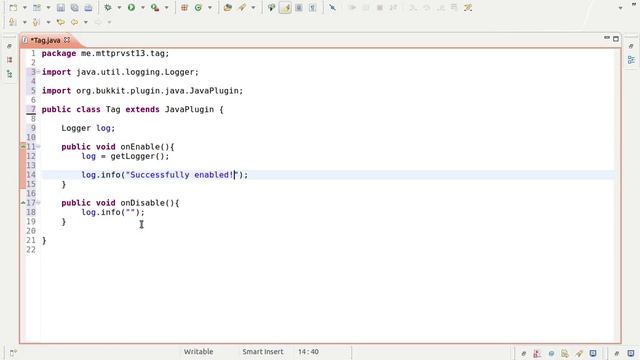Click the Outline view icon in right sidebar
640x360 pixels.
click(x=631, y=60)
